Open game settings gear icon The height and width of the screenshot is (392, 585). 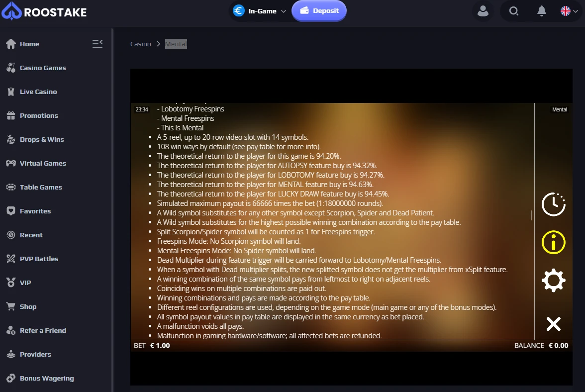point(554,280)
